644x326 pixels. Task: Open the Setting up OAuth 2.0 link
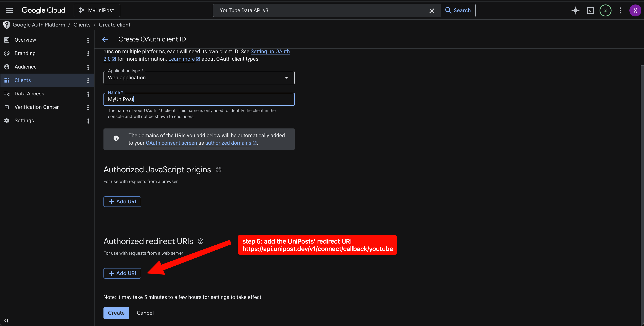click(x=270, y=52)
